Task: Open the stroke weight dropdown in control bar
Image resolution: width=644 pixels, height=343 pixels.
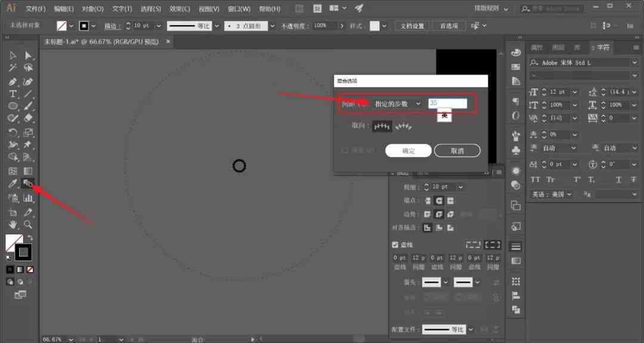Action: (x=159, y=26)
